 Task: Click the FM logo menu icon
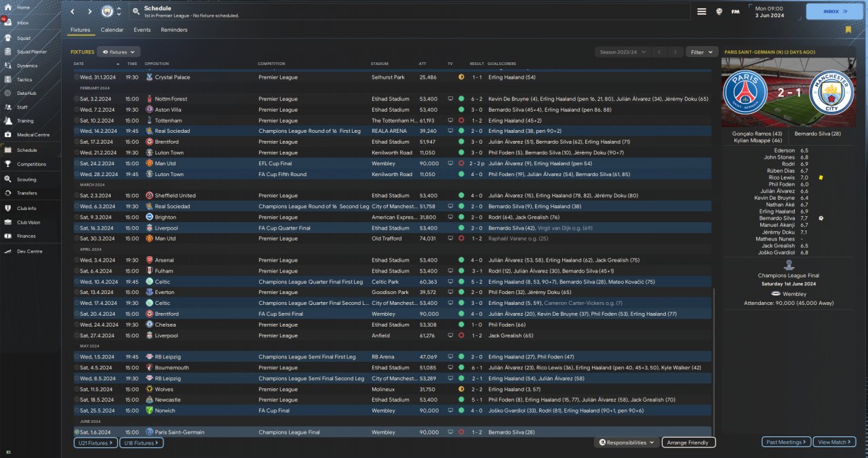[x=735, y=12]
